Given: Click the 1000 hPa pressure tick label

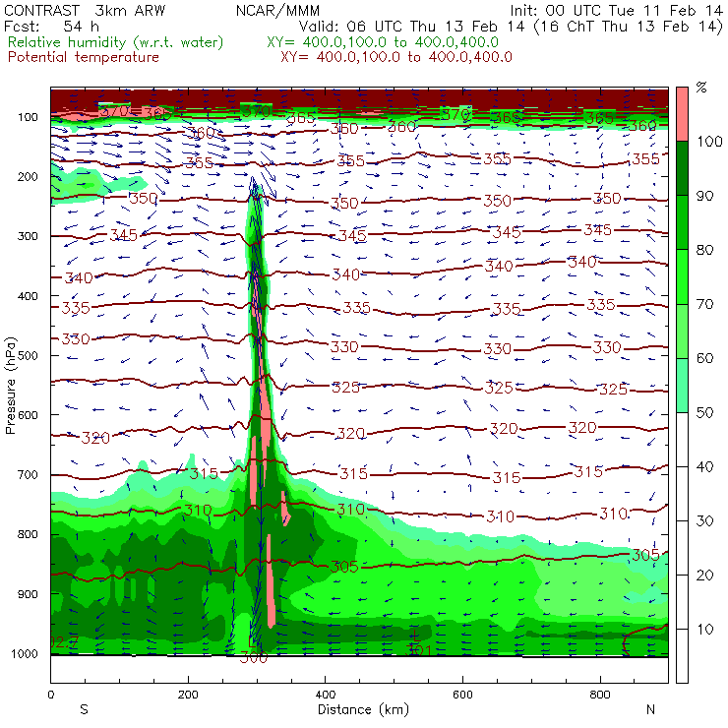Looking at the screenshot, I should coord(25,653).
